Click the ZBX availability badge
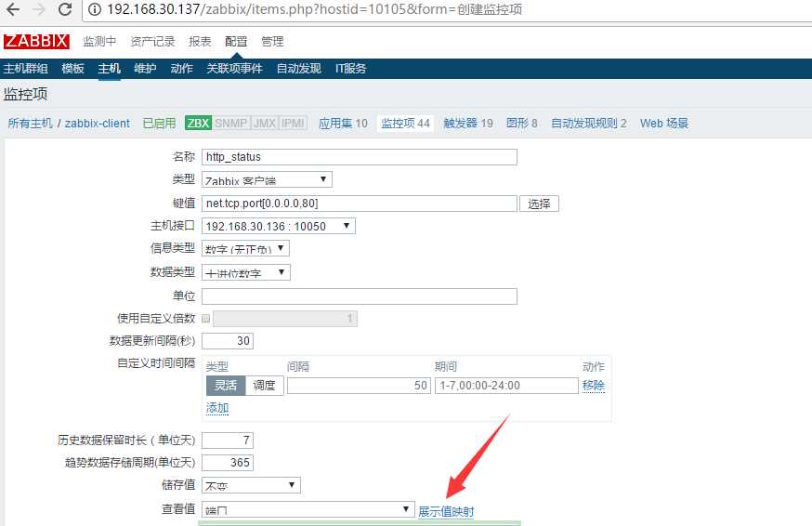Viewport: 812px width, 526px height. tap(198, 123)
